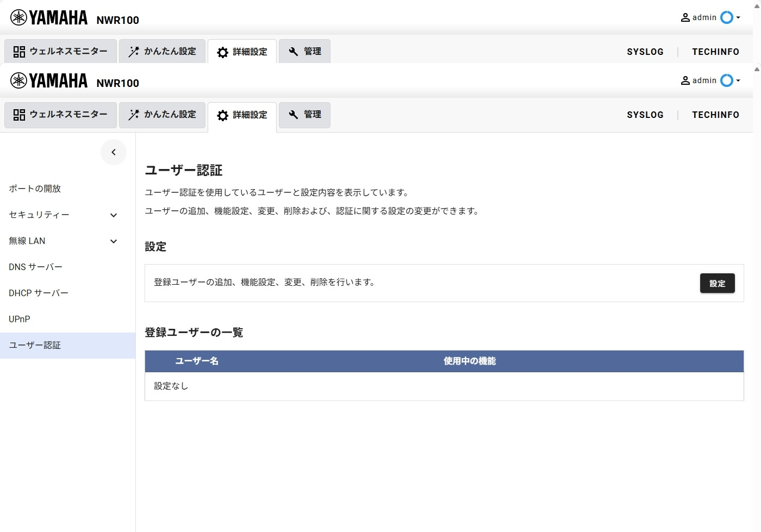Click the wrench icon on the lower 管理 tab

click(294, 115)
